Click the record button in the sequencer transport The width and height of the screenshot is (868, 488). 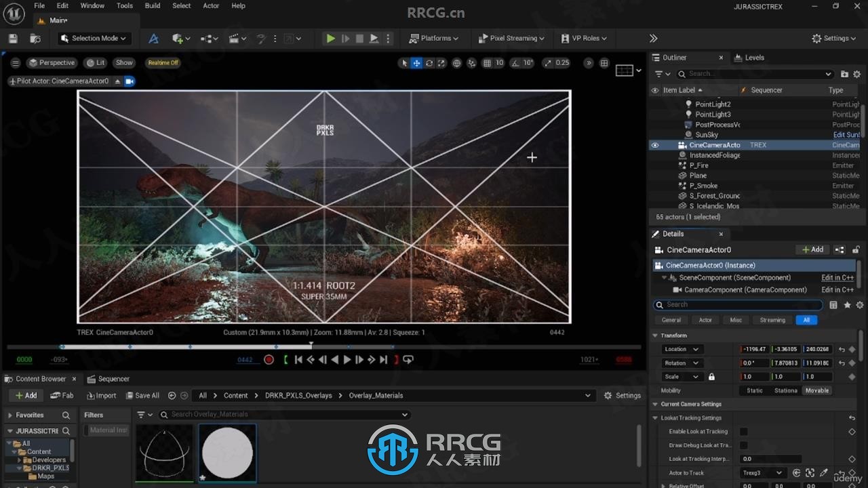tap(269, 360)
